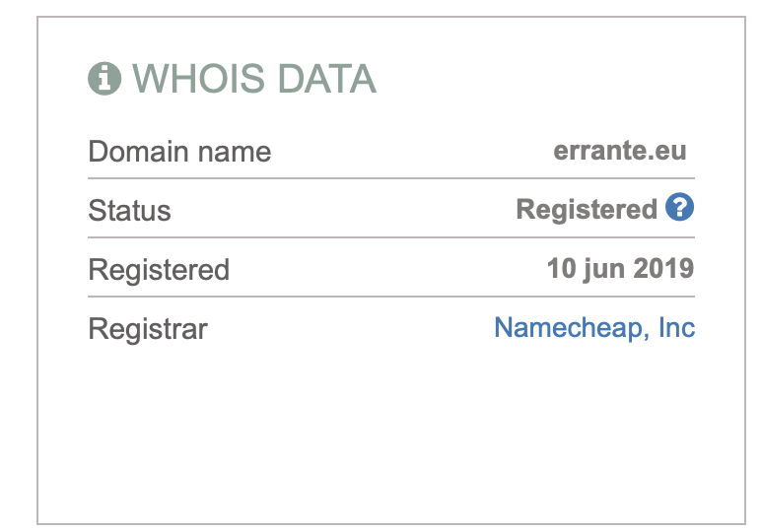Open the blue question mark status help
This screenshot has width=761, height=532.
[679, 207]
